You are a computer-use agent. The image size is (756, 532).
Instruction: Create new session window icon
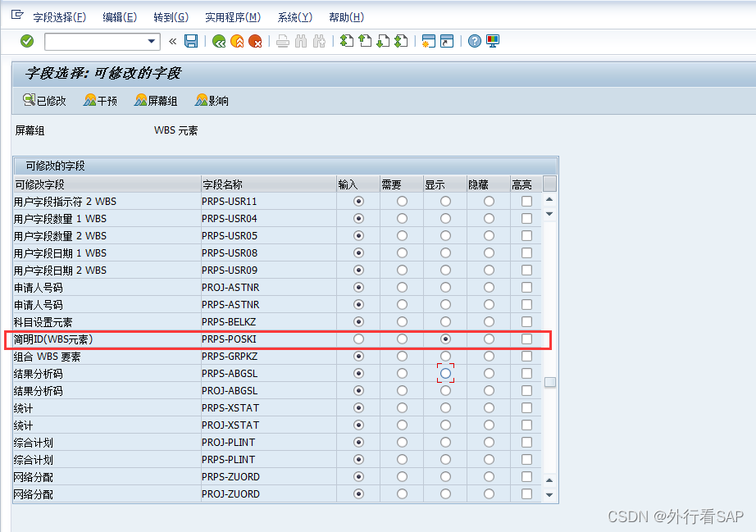(x=428, y=42)
